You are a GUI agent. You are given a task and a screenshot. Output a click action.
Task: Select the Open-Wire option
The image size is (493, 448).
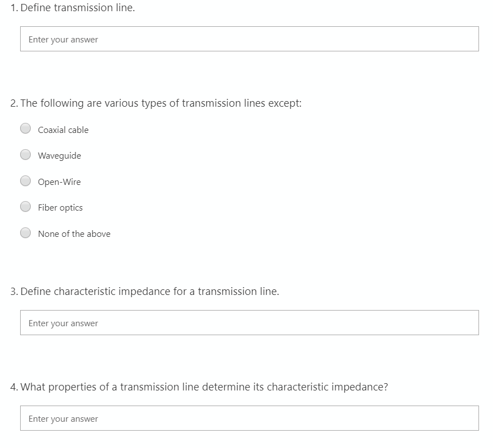(x=25, y=180)
